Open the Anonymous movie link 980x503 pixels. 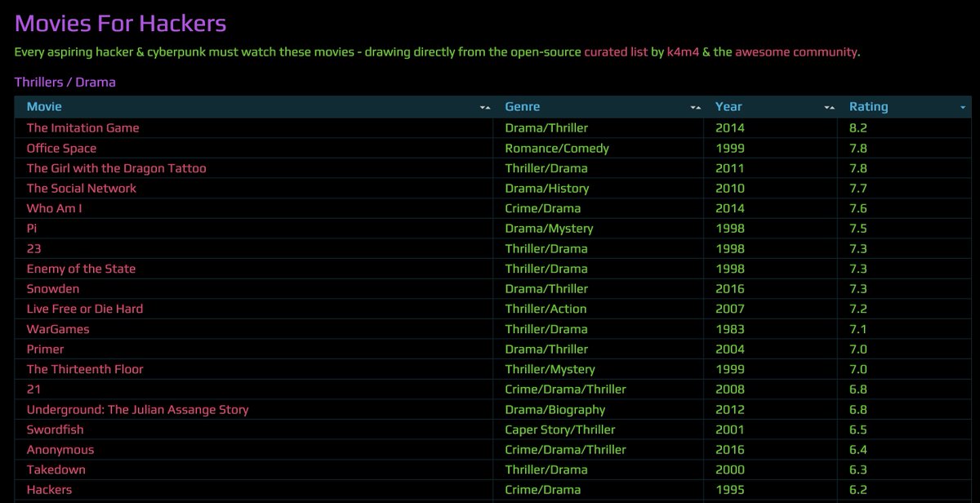[60, 450]
